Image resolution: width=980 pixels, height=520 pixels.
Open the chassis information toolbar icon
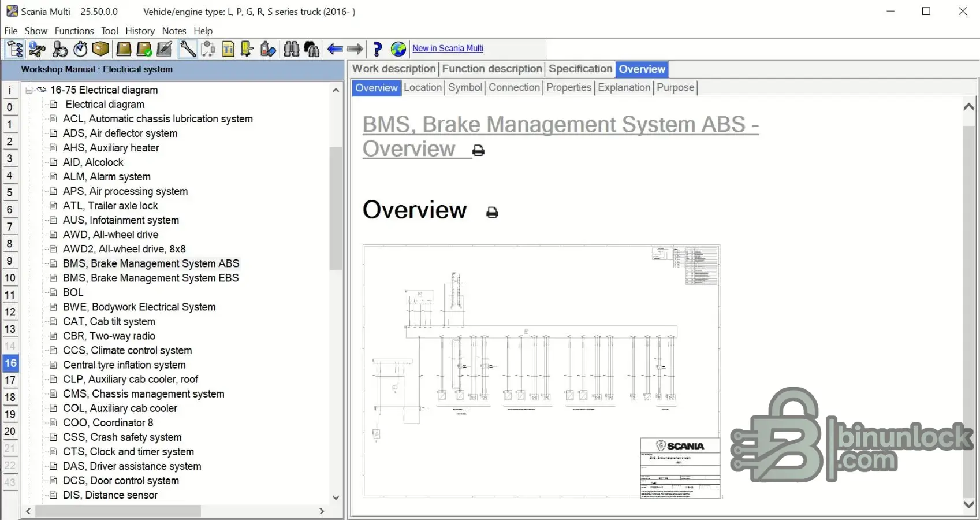pyautogui.click(x=37, y=49)
